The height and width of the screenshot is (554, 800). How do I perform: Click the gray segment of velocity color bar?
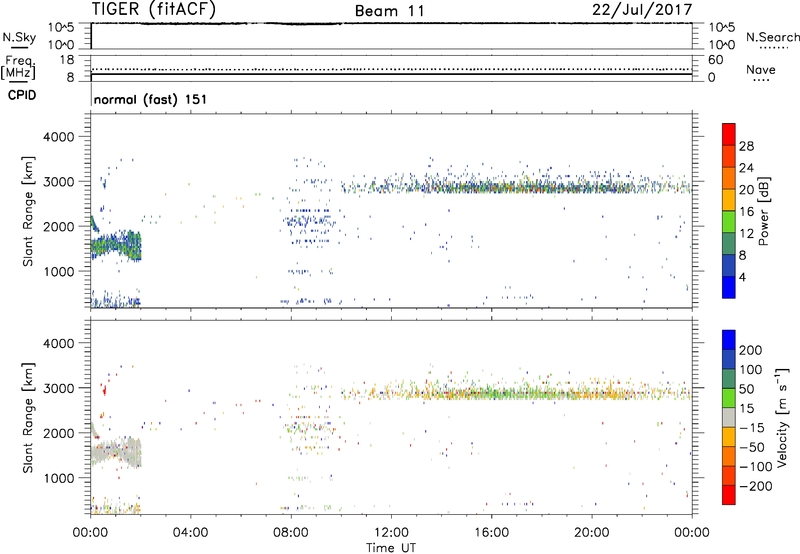click(729, 417)
